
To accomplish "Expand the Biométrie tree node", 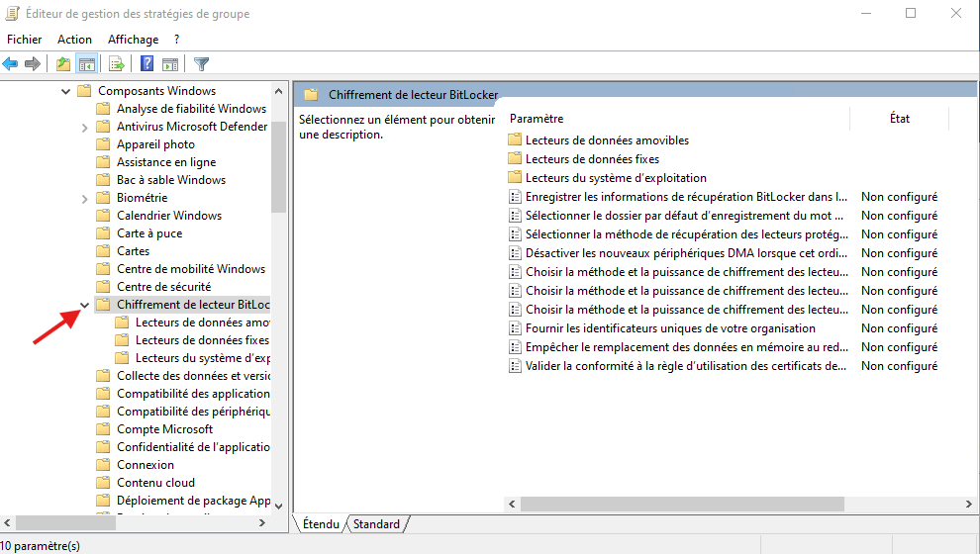I will click(x=84, y=199).
